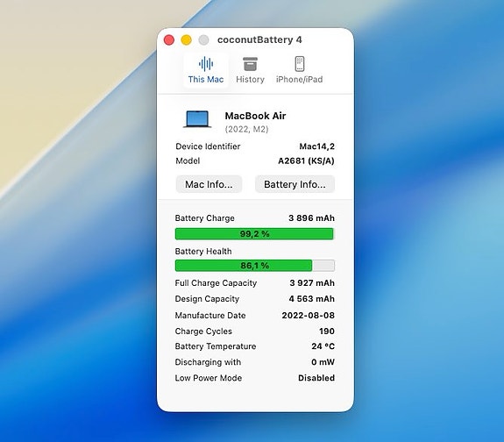The width and height of the screenshot is (504, 442).
Task: Click the Full Charge Capacity label
Action: click(216, 283)
